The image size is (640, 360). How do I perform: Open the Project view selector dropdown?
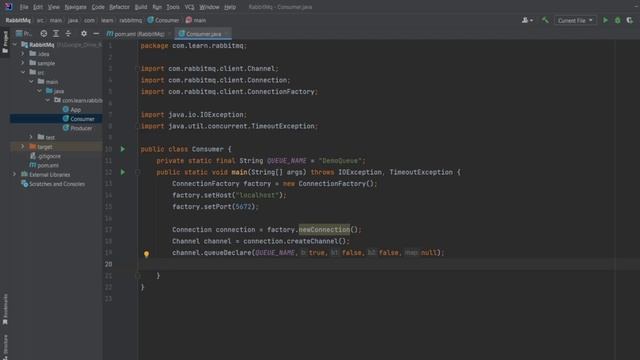(23, 33)
